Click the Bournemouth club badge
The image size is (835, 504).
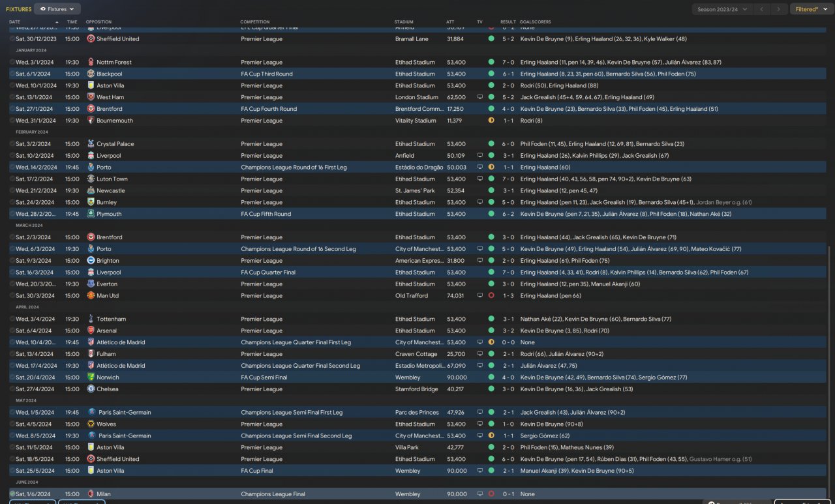coord(91,121)
